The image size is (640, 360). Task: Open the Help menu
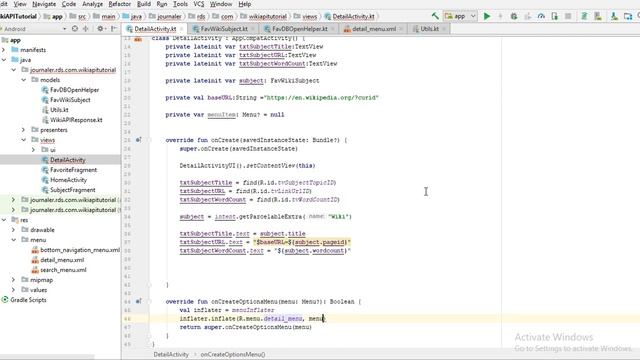point(244,4)
